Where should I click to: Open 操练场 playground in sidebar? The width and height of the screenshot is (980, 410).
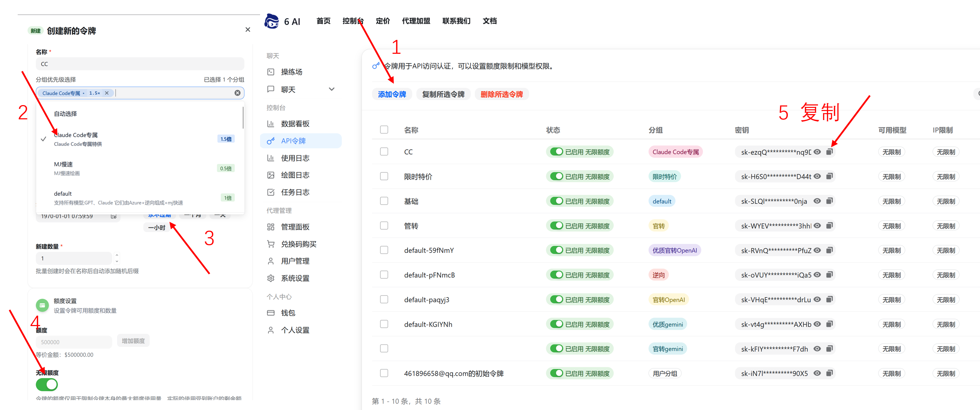[x=291, y=72]
